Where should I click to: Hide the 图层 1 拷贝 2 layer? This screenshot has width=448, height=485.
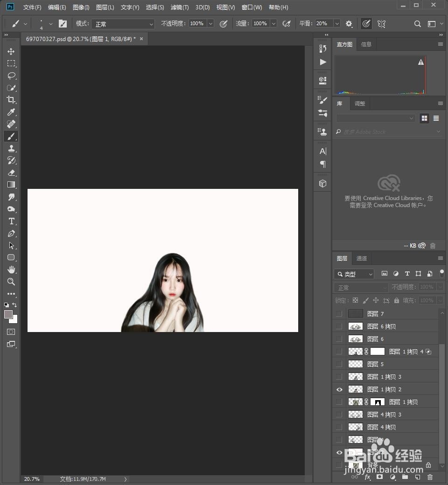[x=339, y=389]
